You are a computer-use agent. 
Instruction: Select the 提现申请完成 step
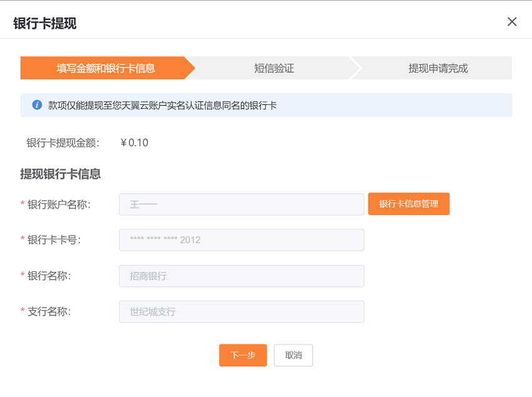437,68
